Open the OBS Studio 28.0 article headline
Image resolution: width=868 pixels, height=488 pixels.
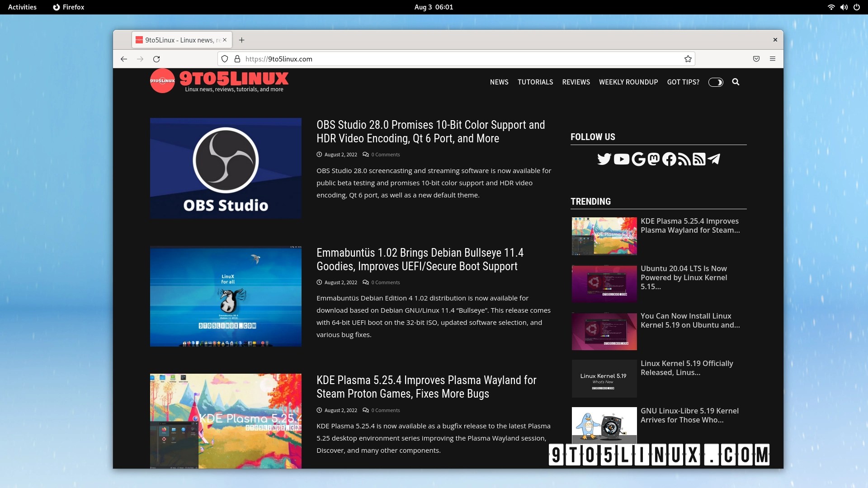click(x=430, y=131)
